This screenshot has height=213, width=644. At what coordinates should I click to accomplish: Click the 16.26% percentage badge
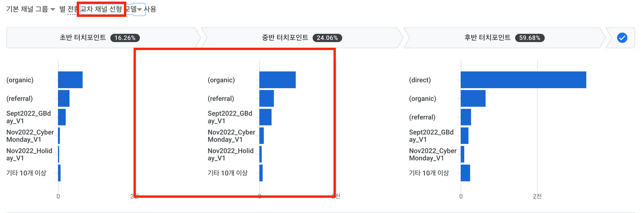(x=125, y=38)
